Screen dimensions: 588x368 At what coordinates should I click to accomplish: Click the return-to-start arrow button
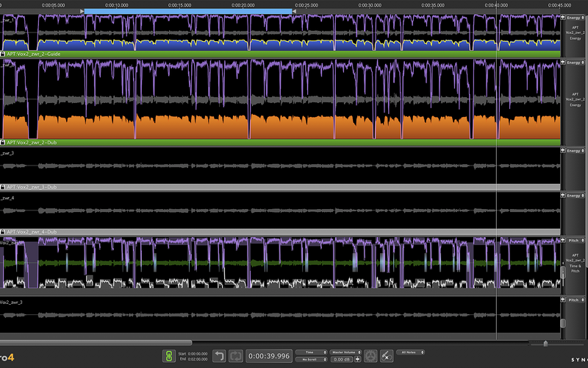pos(219,355)
